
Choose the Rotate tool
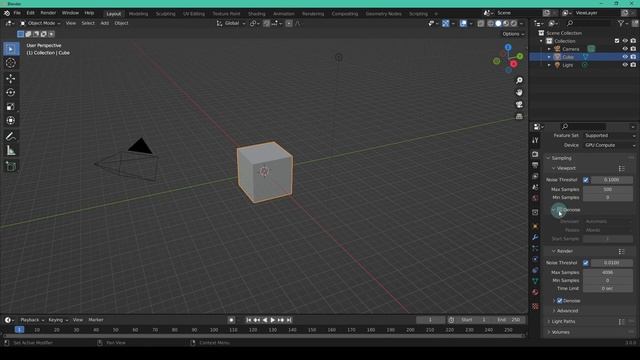coord(11,92)
